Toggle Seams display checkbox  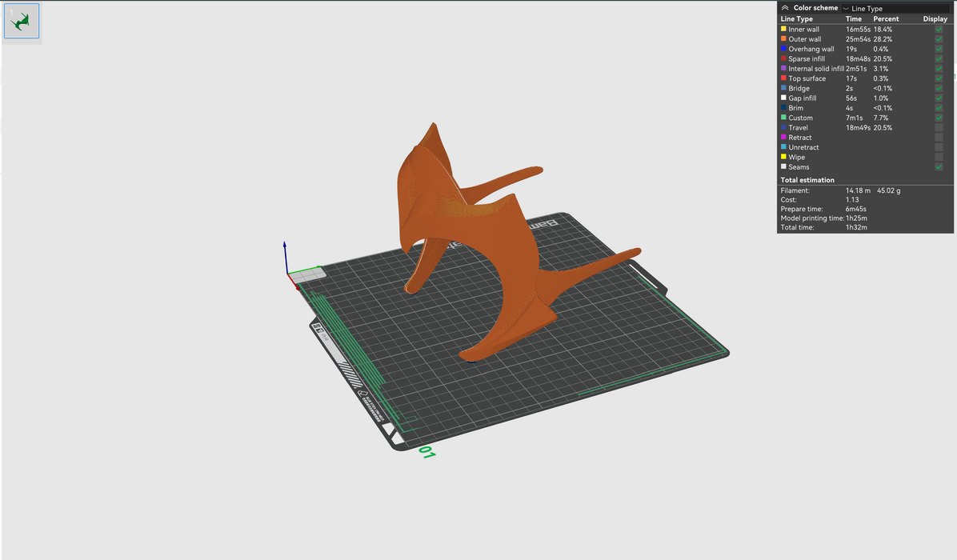[x=939, y=167]
